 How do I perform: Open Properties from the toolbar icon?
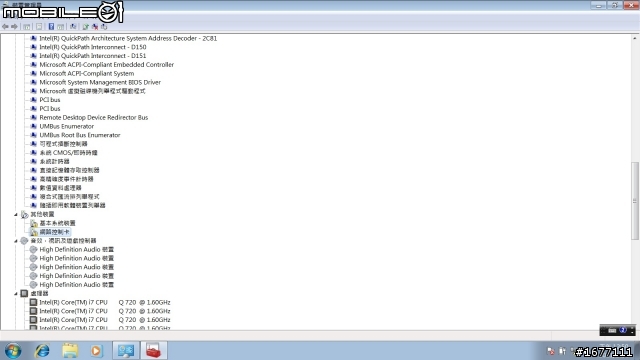click(39, 27)
